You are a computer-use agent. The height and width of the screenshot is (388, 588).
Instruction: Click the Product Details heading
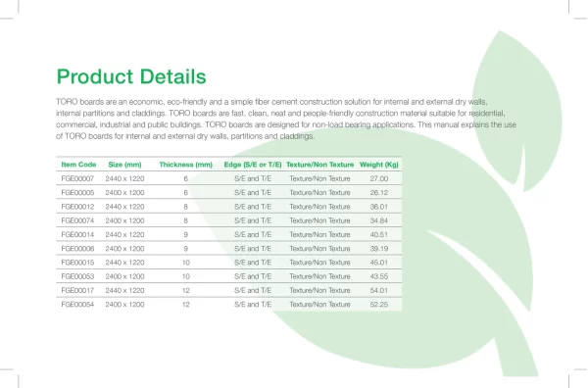point(131,76)
